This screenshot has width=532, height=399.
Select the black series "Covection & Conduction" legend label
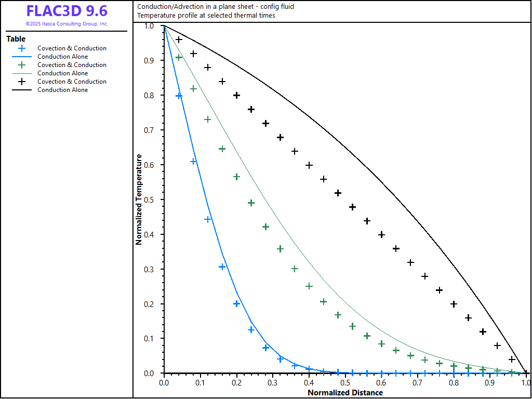click(x=72, y=82)
